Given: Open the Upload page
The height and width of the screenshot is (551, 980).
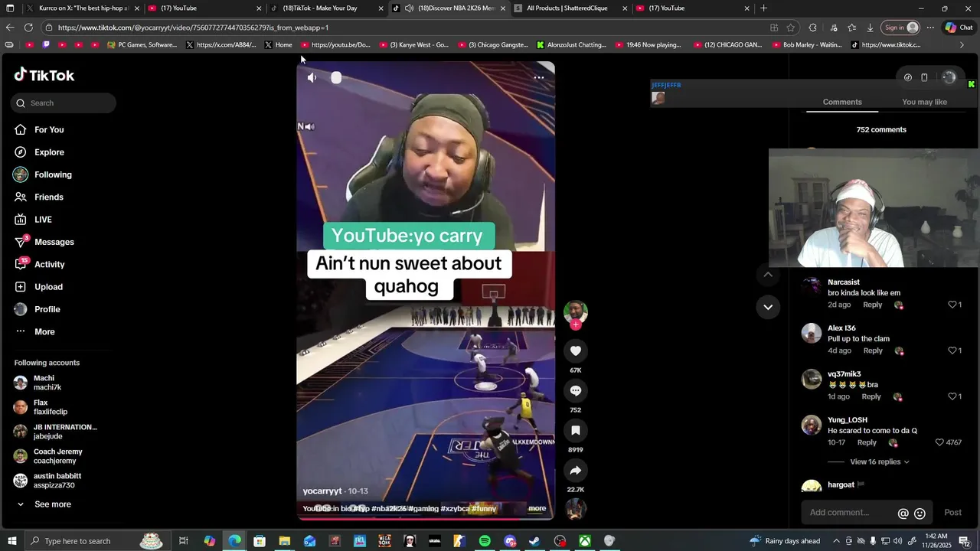Looking at the screenshot, I should (x=48, y=287).
